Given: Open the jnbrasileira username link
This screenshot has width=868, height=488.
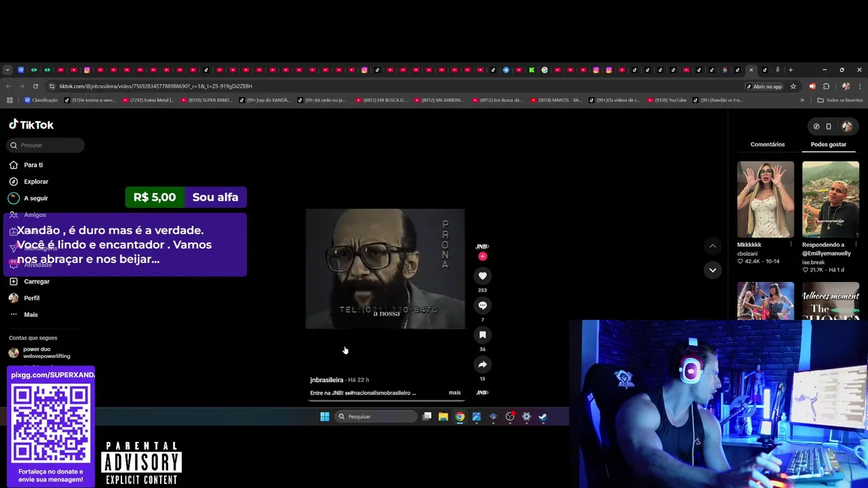Looking at the screenshot, I should click(x=327, y=380).
